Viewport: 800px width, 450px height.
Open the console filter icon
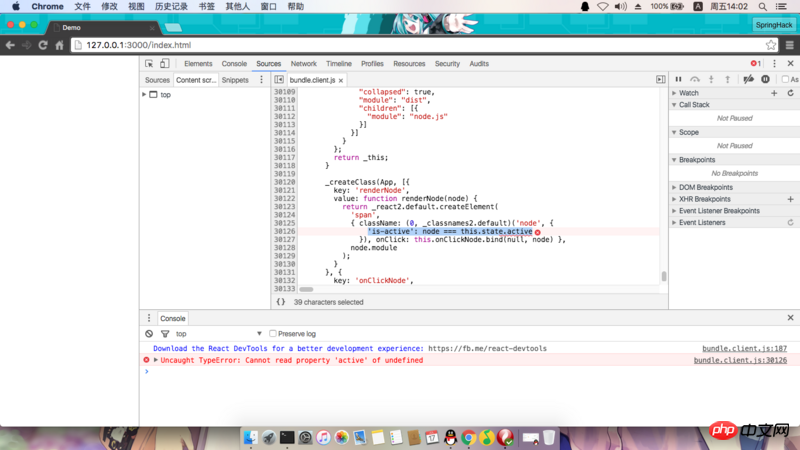(x=165, y=333)
